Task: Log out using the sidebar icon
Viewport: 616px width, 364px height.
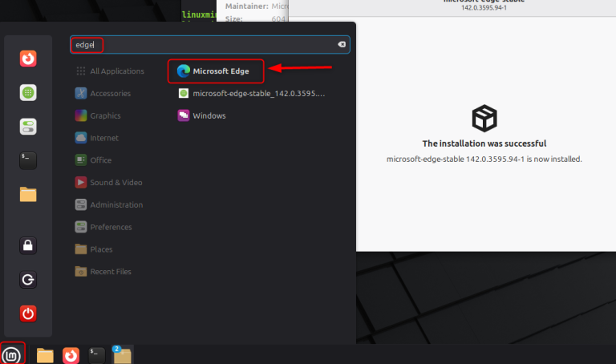Action: click(x=28, y=280)
